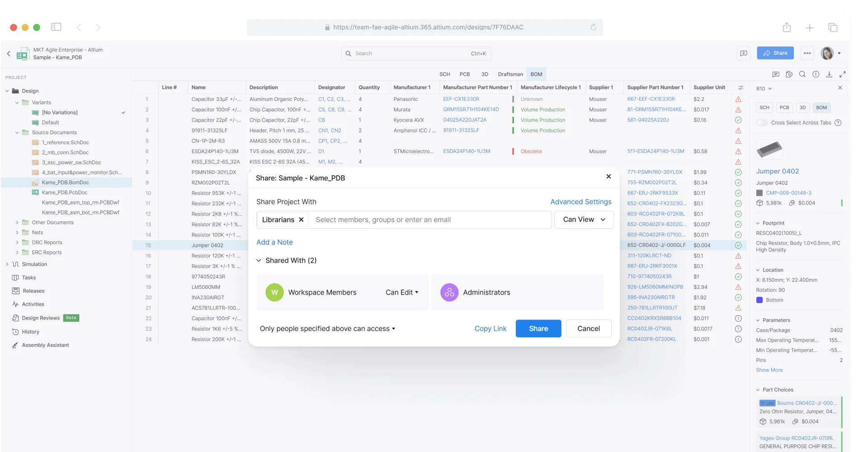Collapse the Design tree node
The image size is (868, 452).
[7, 91]
